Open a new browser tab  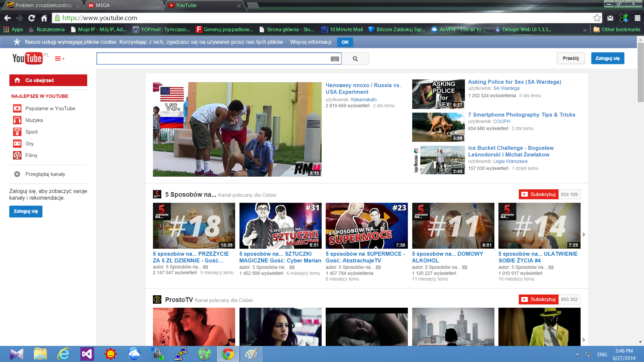[253, 5]
